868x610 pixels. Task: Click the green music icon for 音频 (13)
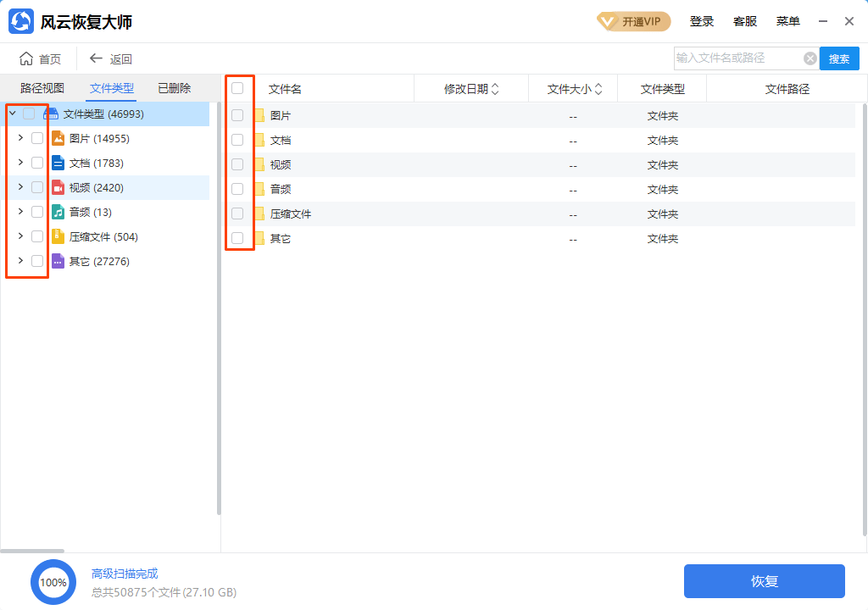(58, 212)
